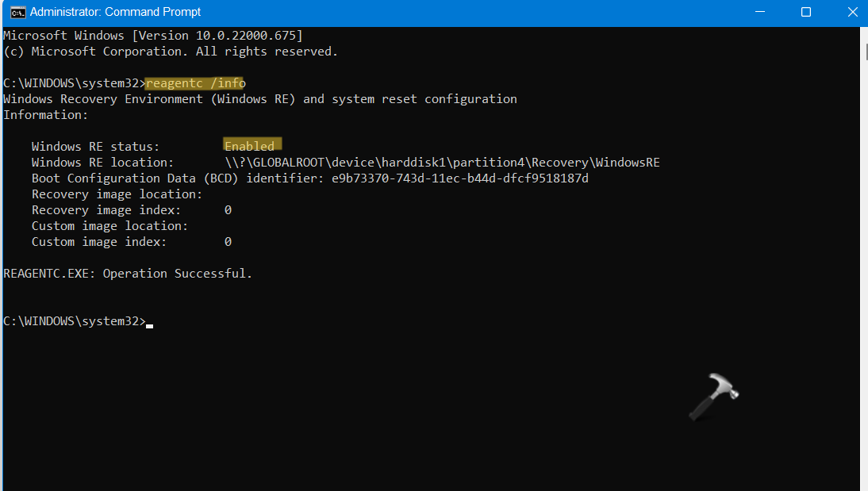
Task: Click the Recovery image index value
Action: pyautogui.click(x=228, y=210)
